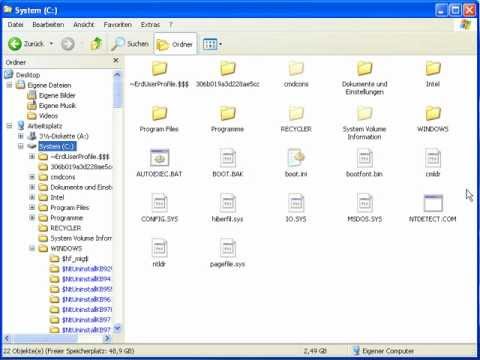Select the boot.ini file icon
The height and width of the screenshot is (360, 480).
pyautogui.click(x=296, y=158)
